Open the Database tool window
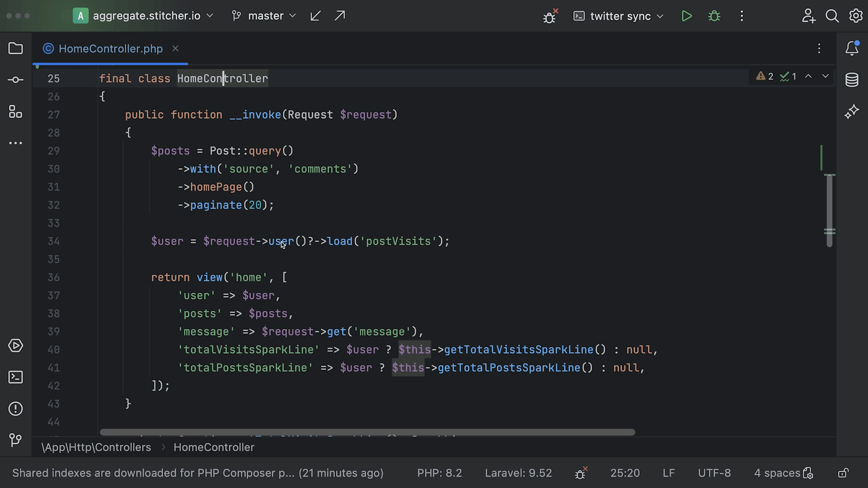This screenshot has width=868, height=488. (x=852, y=80)
